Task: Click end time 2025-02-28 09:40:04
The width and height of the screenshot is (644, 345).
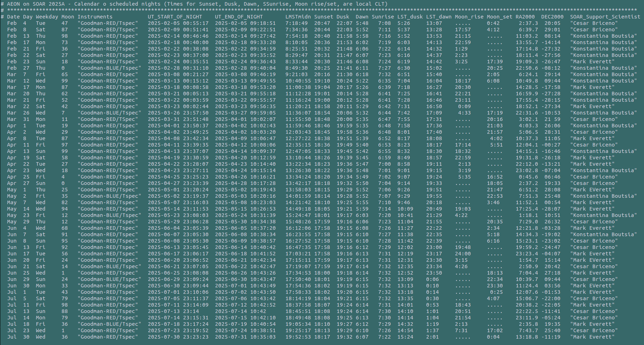Action: [245, 68]
